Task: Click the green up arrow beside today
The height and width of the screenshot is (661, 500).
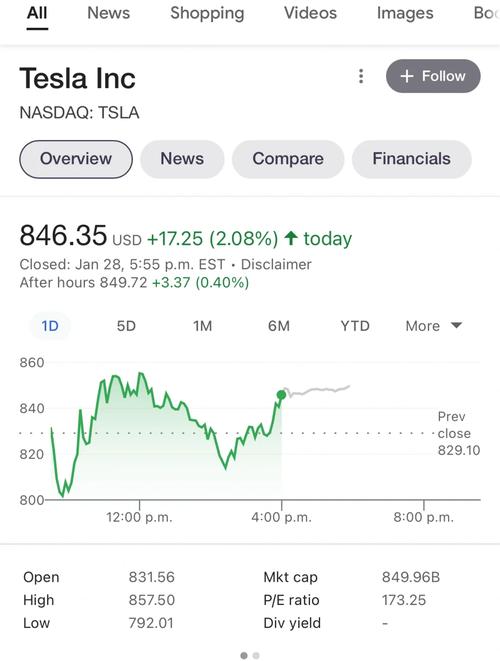Action: 291,238
